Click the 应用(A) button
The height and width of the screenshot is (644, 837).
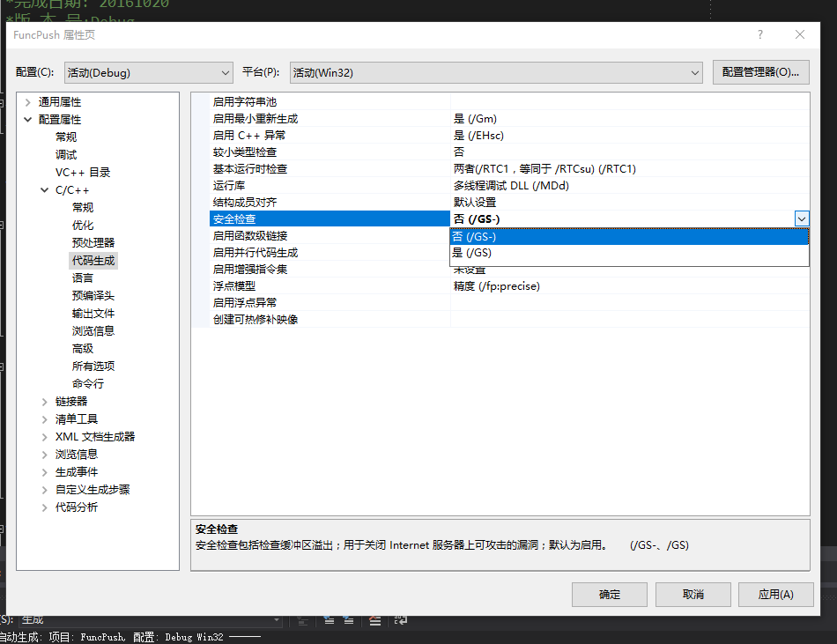[776, 595]
